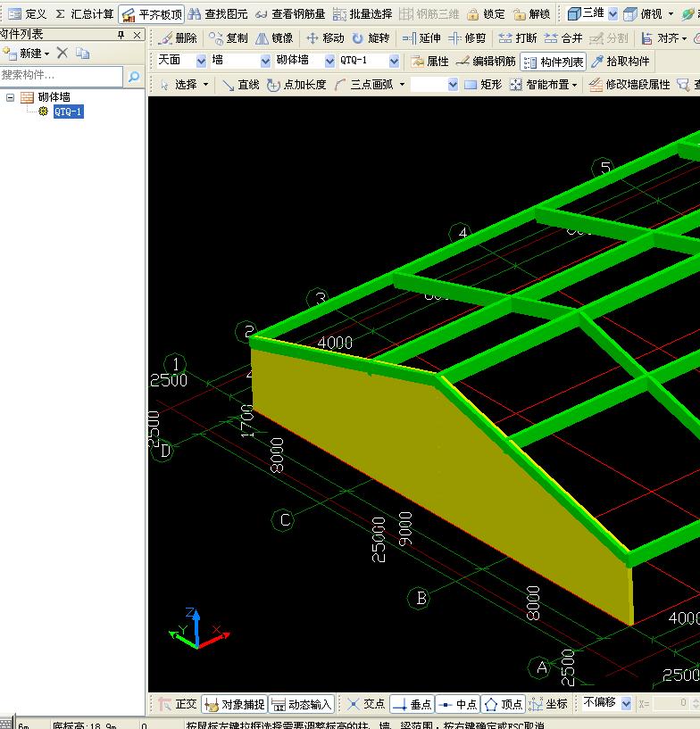Toggle 动态输入 dynamic input
This screenshot has width=700, height=729.
(x=301, y=704)
